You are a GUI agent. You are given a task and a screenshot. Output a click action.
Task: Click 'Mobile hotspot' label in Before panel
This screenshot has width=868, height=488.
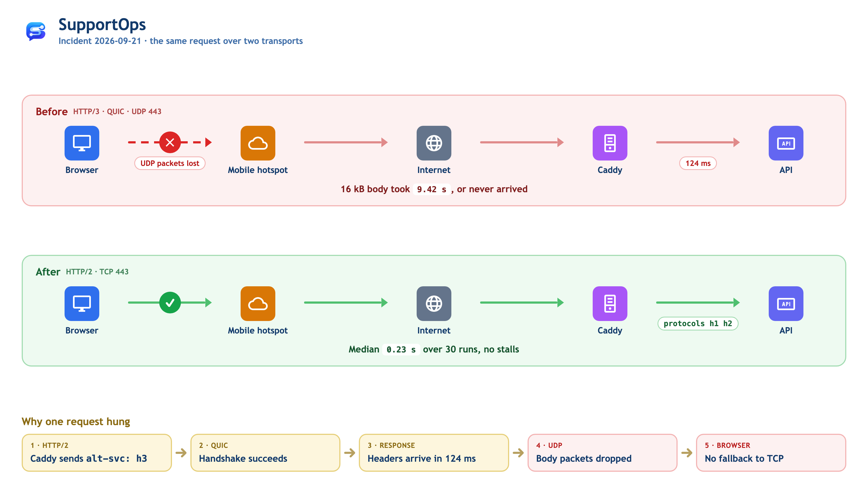pyautogui.click(x=258, y=170)
